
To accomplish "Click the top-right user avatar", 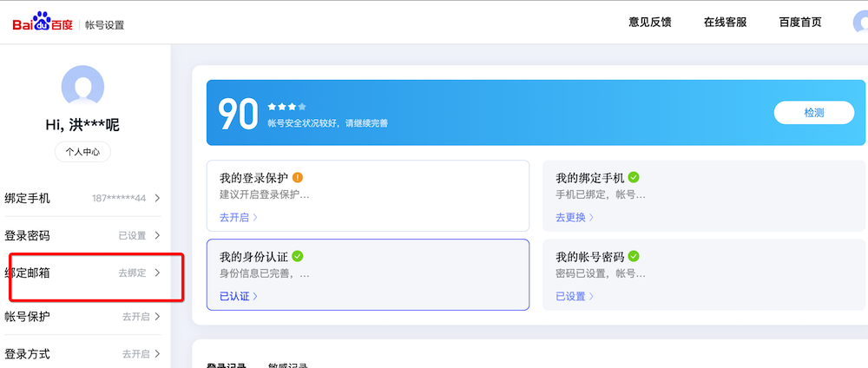I will click(861, 23).
